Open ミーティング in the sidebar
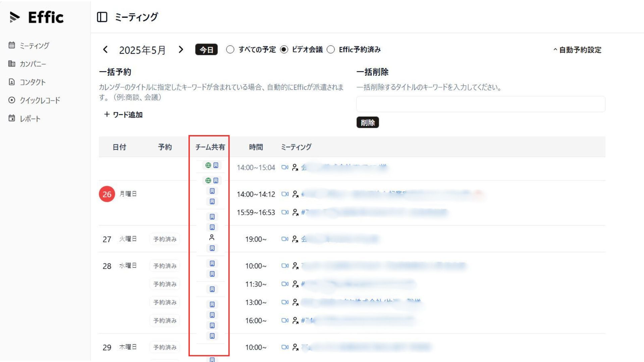Viewport: 644px width, 362px height. [29, 45]
